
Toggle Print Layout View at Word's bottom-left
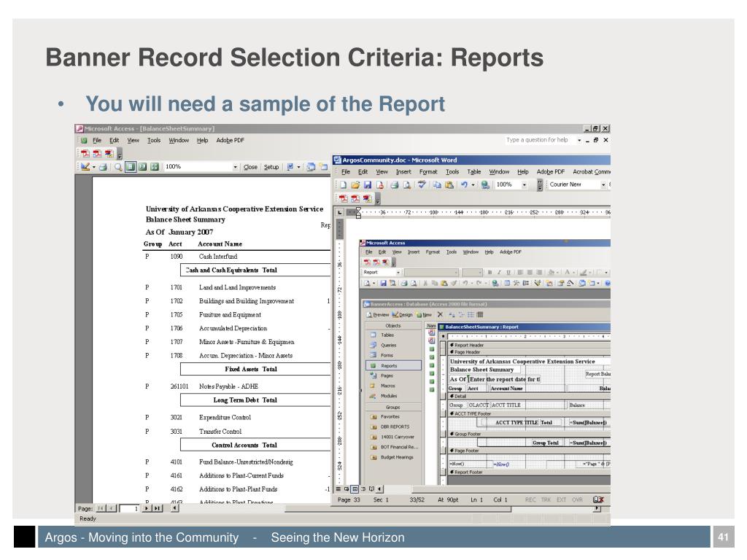pos(355,489)
